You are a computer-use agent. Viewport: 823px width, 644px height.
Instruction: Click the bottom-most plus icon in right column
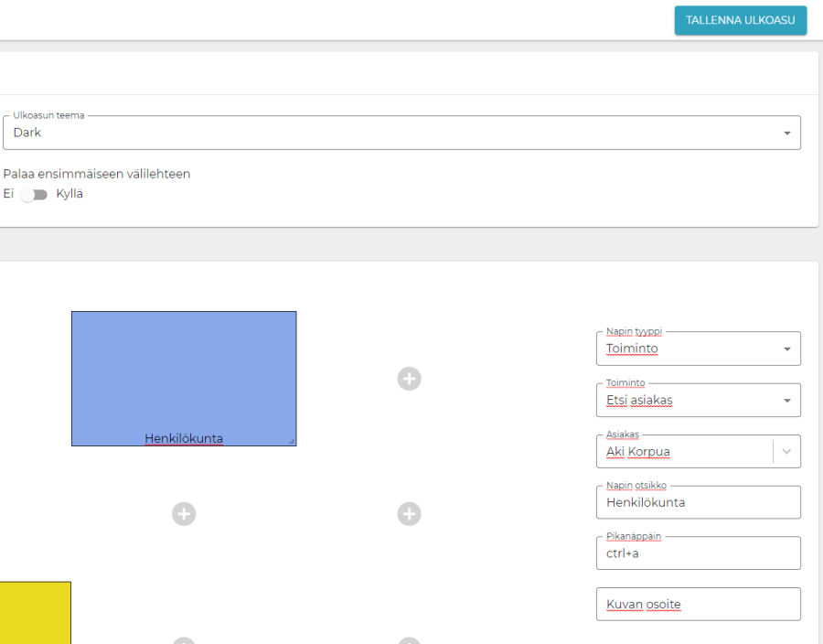[409, 640]
